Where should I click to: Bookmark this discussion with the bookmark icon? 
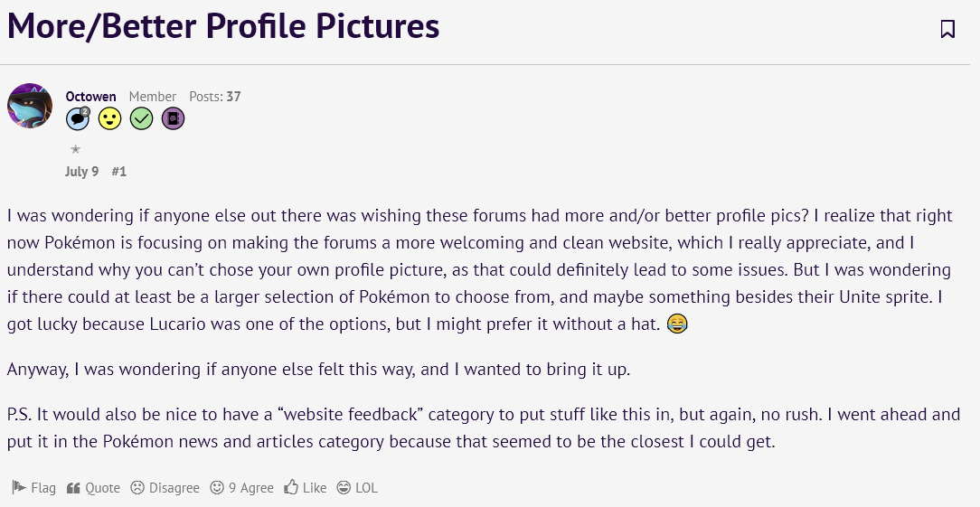(947, 29)
